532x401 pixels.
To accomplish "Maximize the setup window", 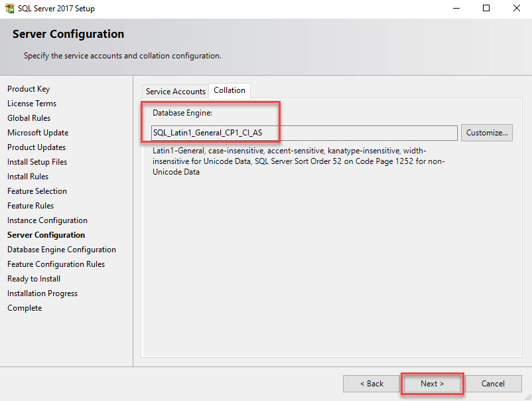I will (x=486, y=8).
